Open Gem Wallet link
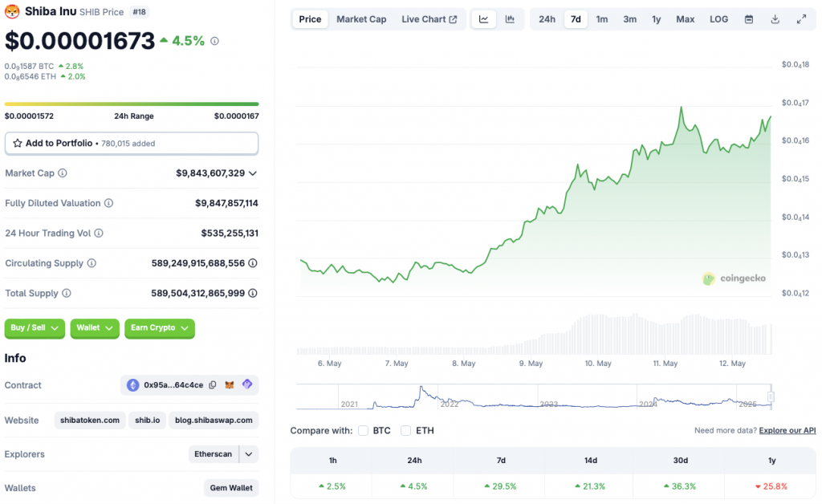The height and width of the screenshot is (504, 822). tap(231, 488)
